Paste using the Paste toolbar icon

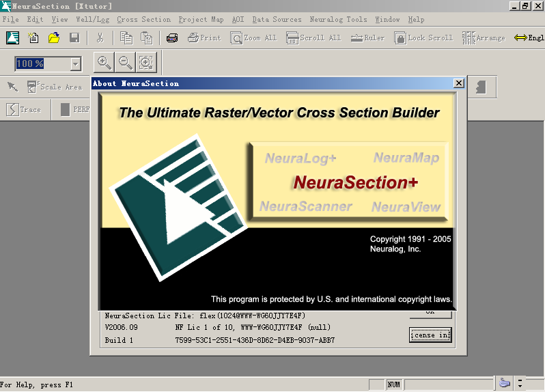146,38
